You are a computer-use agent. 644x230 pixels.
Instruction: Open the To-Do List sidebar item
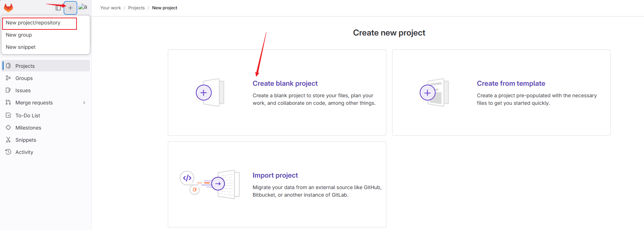pyautogui.click(x=28, y=116)
